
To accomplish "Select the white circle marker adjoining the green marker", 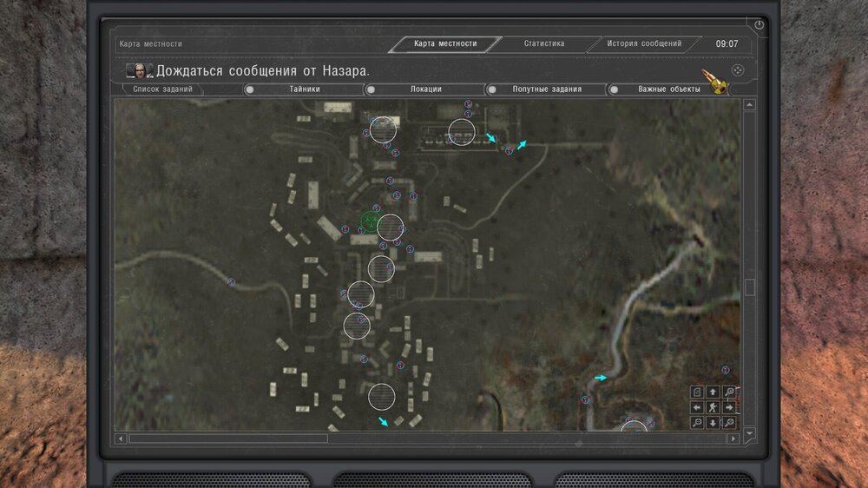I will coord(390,228).
